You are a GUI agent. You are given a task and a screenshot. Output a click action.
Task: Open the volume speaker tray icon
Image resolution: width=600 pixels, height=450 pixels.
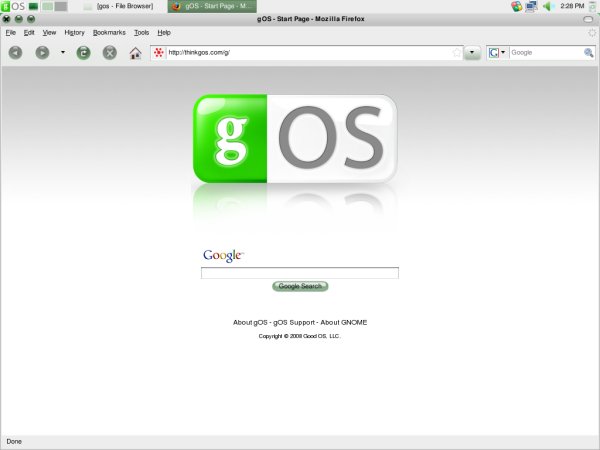coord(548,6)
